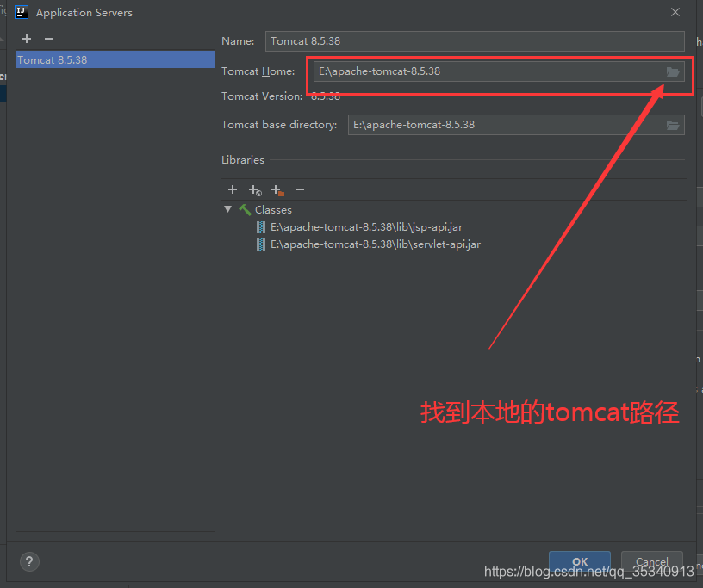Remove the selected library entry
703x588 pixels.
pos(300,189)
